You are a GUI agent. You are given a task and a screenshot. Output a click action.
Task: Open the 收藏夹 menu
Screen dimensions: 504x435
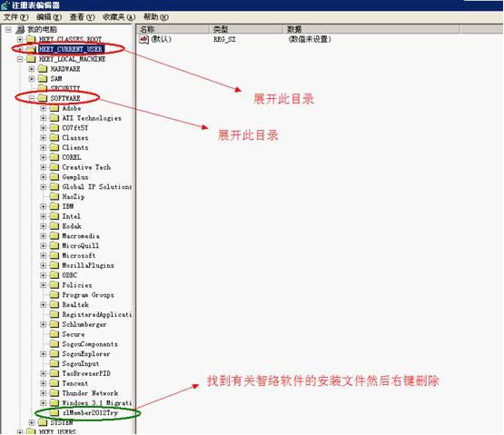(x=119, y=17)
